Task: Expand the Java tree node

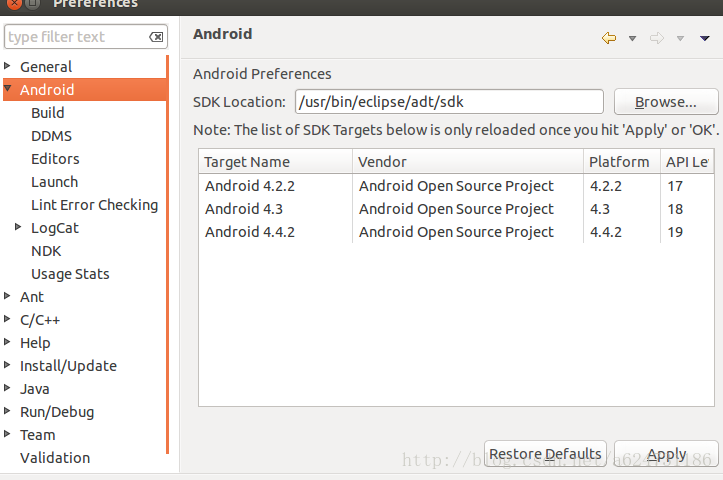Action: coord(7,388)
